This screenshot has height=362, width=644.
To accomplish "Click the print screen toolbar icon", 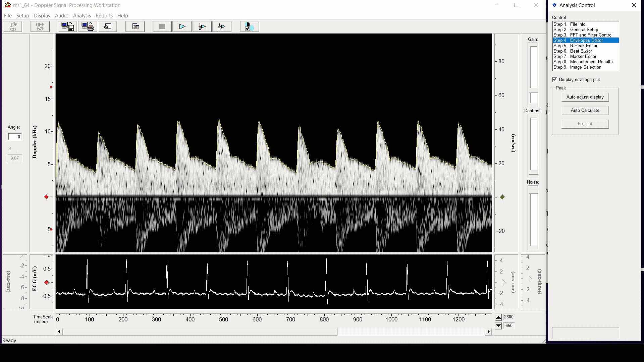I will [x=88, y=26].
